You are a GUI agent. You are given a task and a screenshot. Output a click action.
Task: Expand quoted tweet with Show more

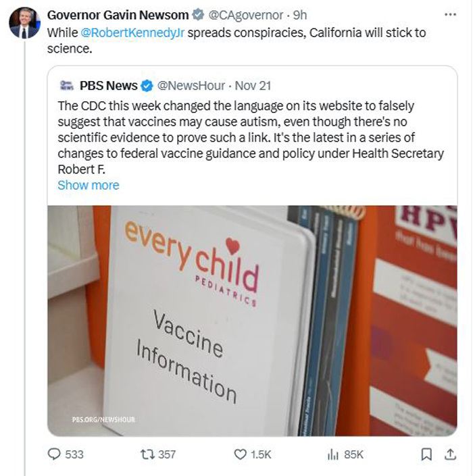88,185
